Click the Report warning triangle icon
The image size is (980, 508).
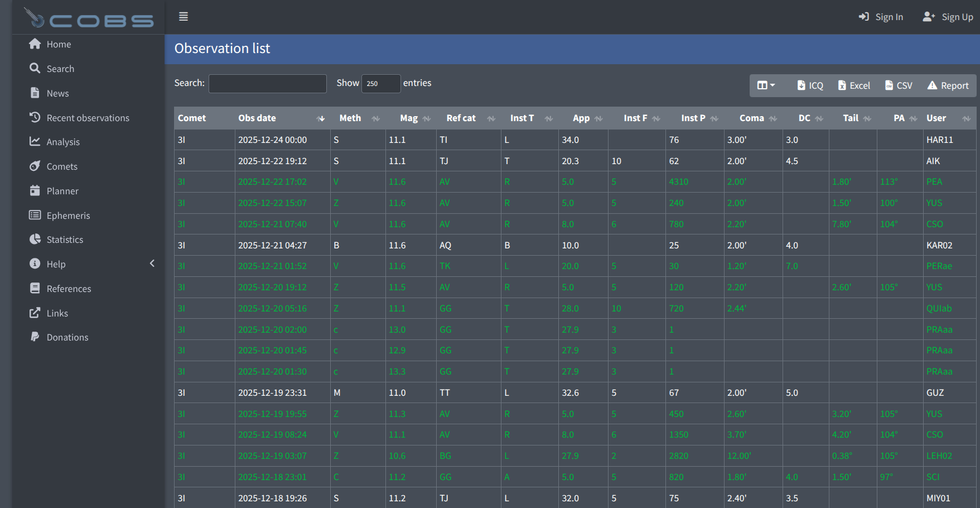click(x=932, y=85)
